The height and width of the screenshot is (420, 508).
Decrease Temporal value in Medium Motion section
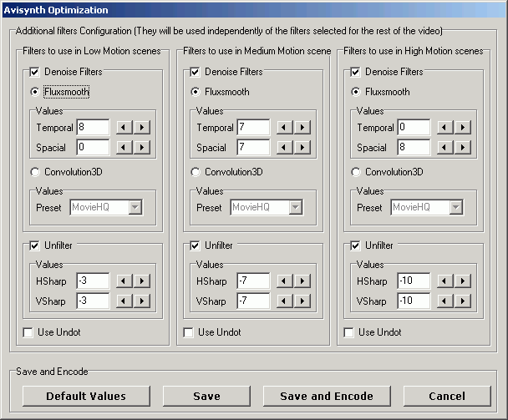click(x=285, y=127)
